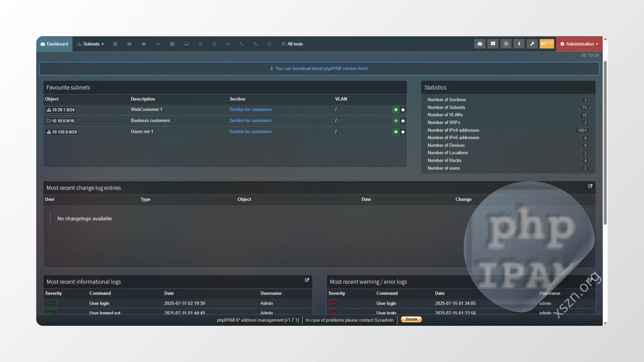This screenshot has height=362, width=644.
Task: Click the Number of Locations label
Action: click(448, 153)
